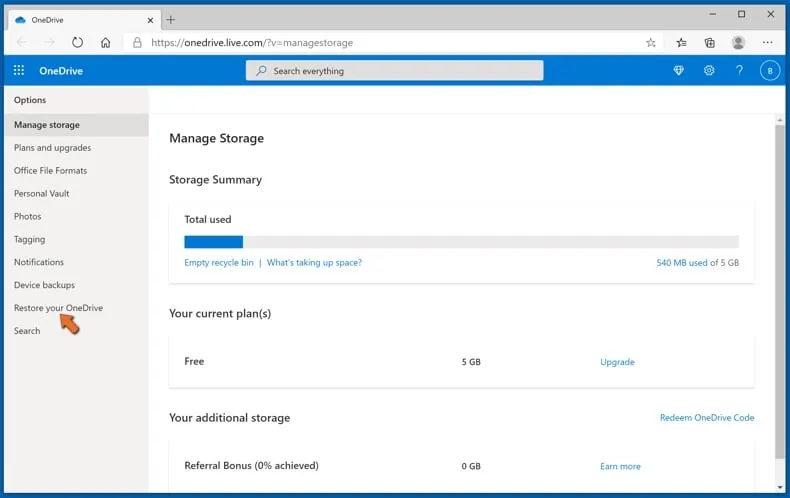Open the OneDrive app launcher grid
This screenshot has height=498, width=790.
point(19,70)
